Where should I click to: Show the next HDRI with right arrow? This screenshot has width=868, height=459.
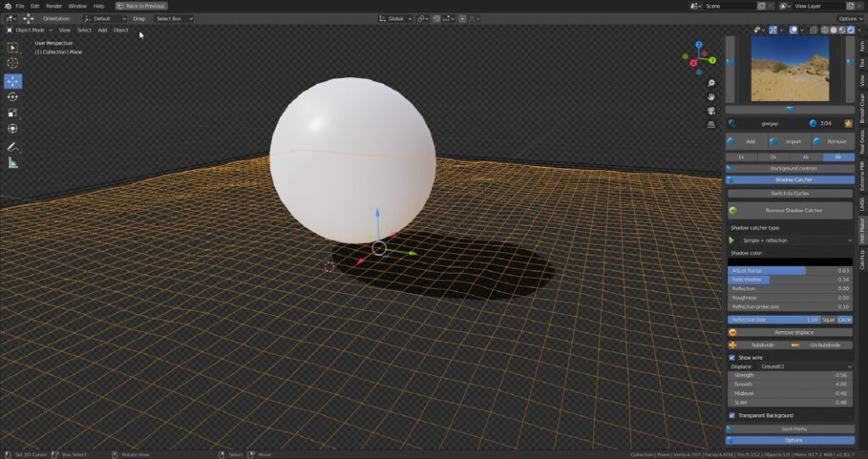tap(849, 63)
